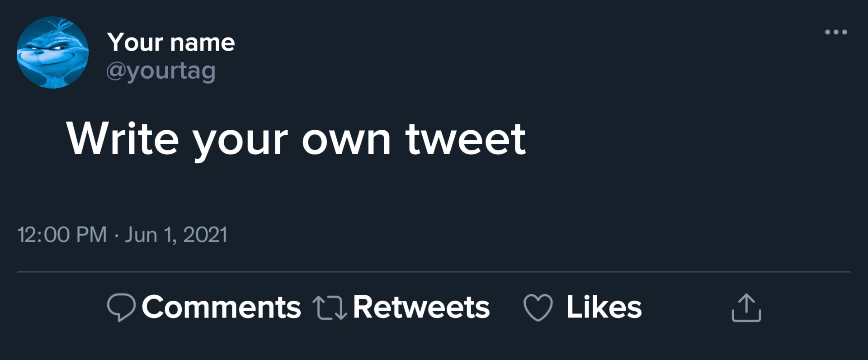Click the horizontal divider above the actions
The height and width of the screenshot is (360, 868).
434,272
